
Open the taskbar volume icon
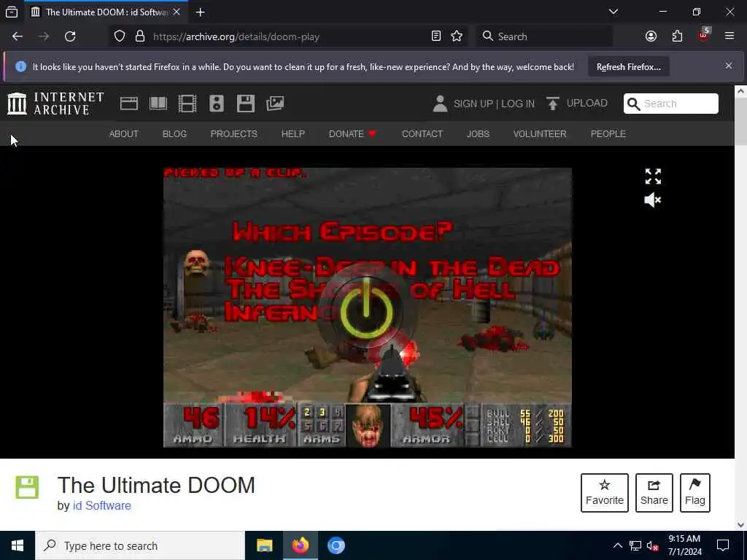point(653,546)
